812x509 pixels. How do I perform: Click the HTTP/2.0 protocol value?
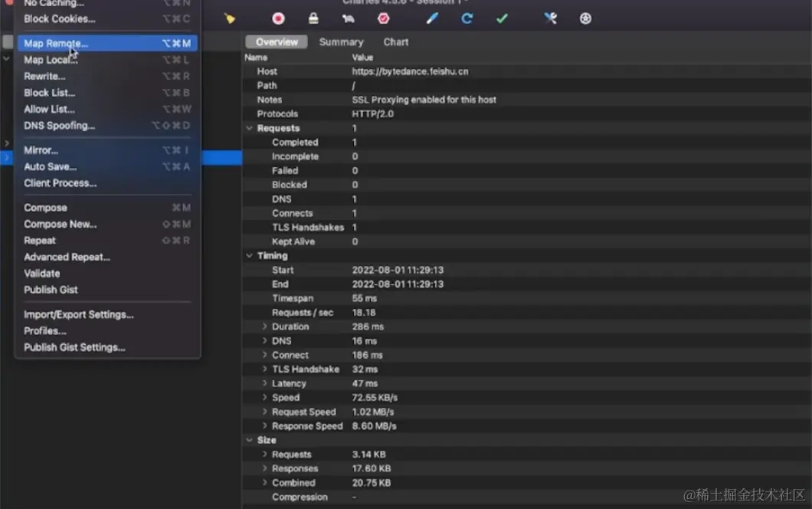[x=373, y=114]
